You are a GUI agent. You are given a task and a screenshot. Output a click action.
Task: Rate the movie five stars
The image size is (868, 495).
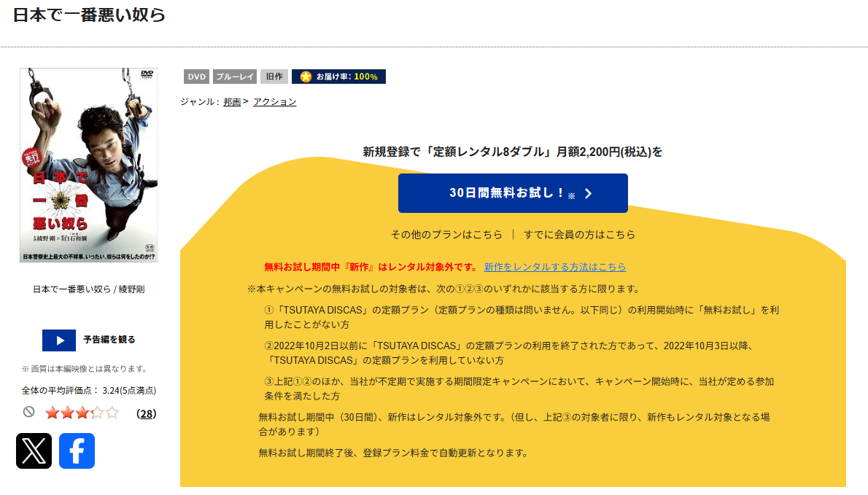click(x=112, y=413)
